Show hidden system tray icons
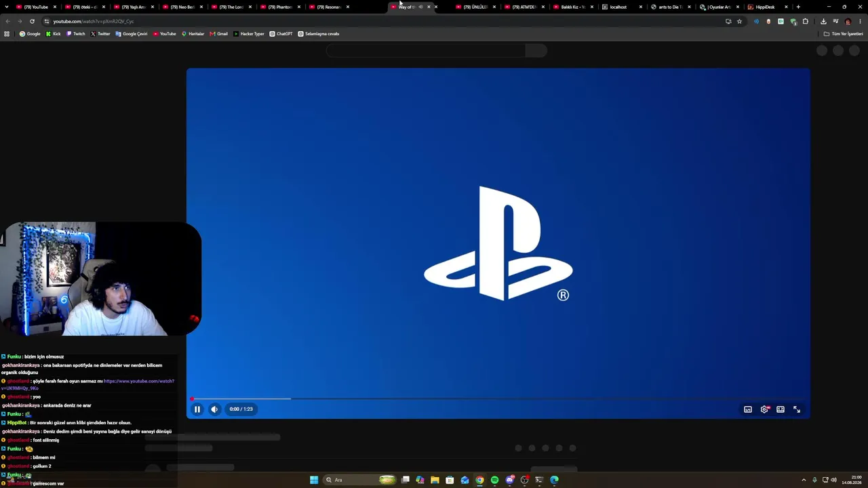The width and height of the screenshot is (868, 488). pos(804,480)
